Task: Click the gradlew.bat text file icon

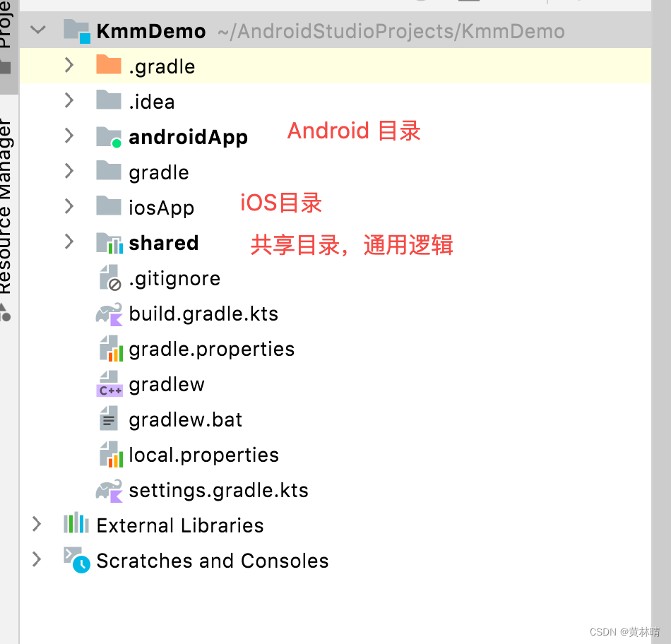Action: (109, 418)
